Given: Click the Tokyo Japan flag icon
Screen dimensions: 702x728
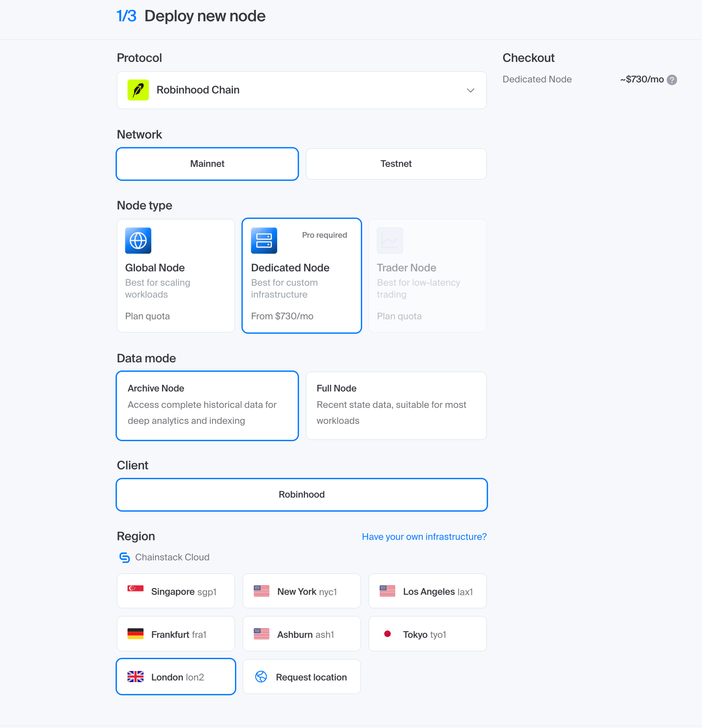Looking at the screenshot, I should pyautogui.click(x=387, y=634).
